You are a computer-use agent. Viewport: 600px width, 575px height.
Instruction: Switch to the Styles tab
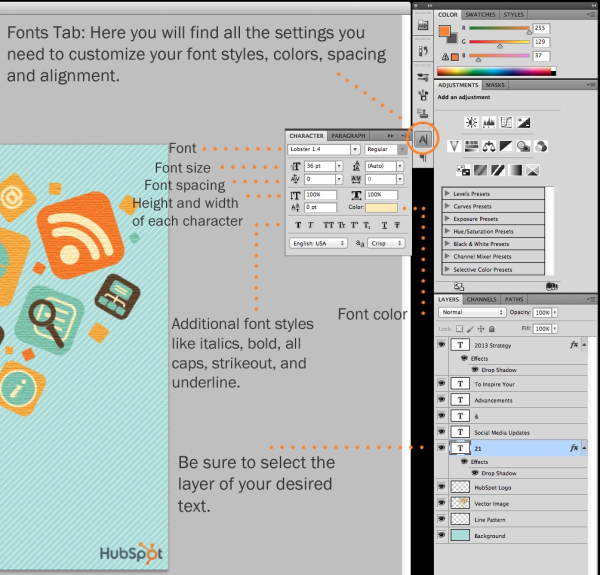(x=513, y=15)
